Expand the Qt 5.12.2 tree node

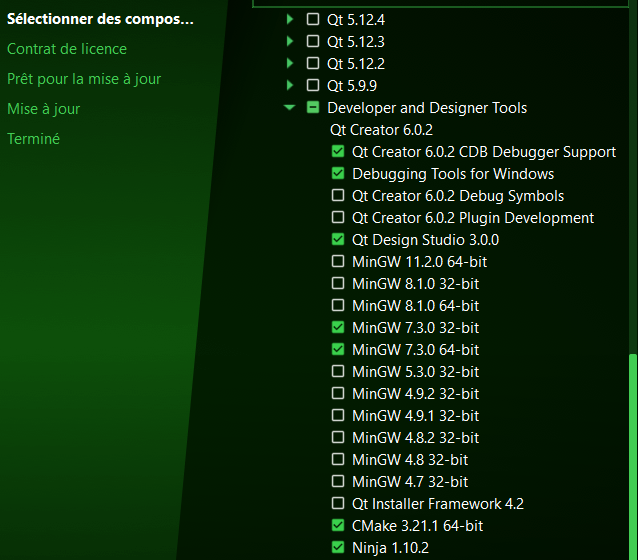click(290, 63)
